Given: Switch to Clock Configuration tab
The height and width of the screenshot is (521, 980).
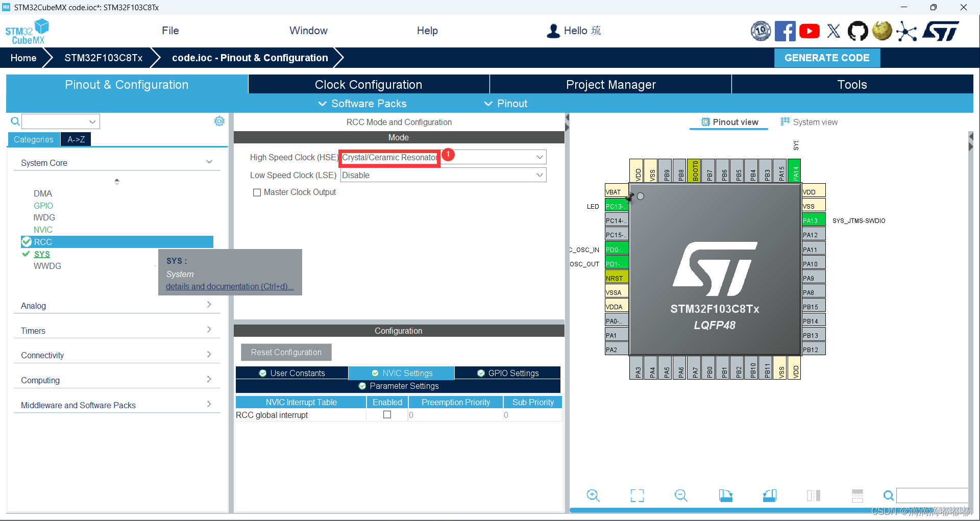Looking at the screenshot, I should pyautogui.click(x=369, y=85).
